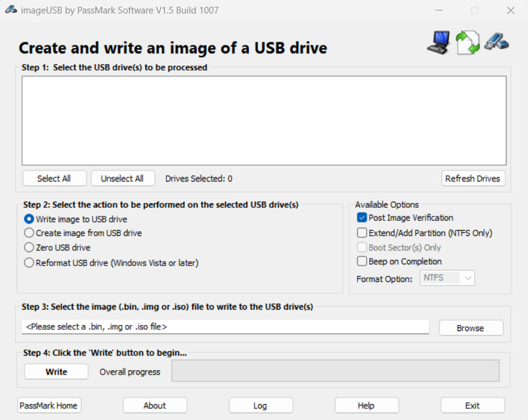Select the Zero USB drive option
528x420 pixels.
point(29,248)
